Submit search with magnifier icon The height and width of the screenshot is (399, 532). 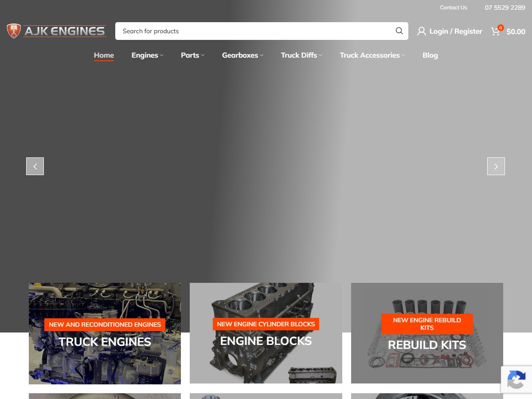click(399, 31)
